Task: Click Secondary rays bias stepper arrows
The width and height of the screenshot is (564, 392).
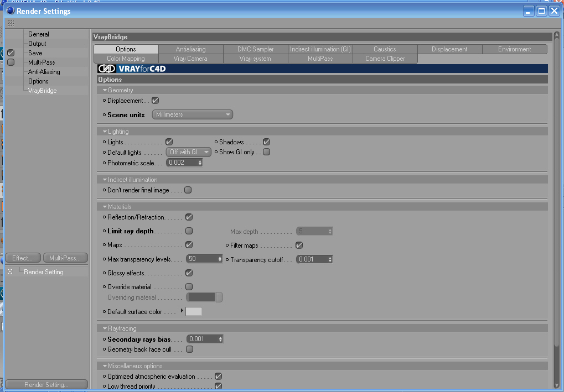Action: pyautogui.click(x=220, y=339)
